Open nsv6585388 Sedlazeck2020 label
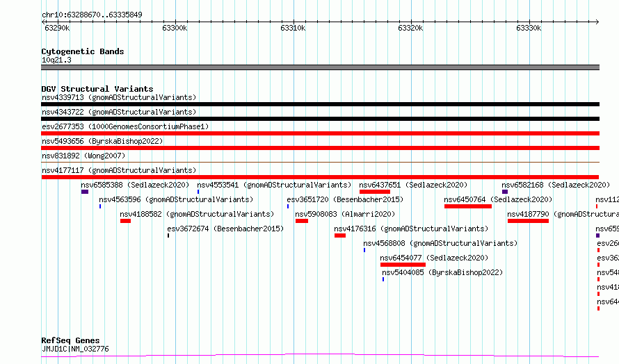This screenshot has width=619, height=364. [x=135, y=185]
